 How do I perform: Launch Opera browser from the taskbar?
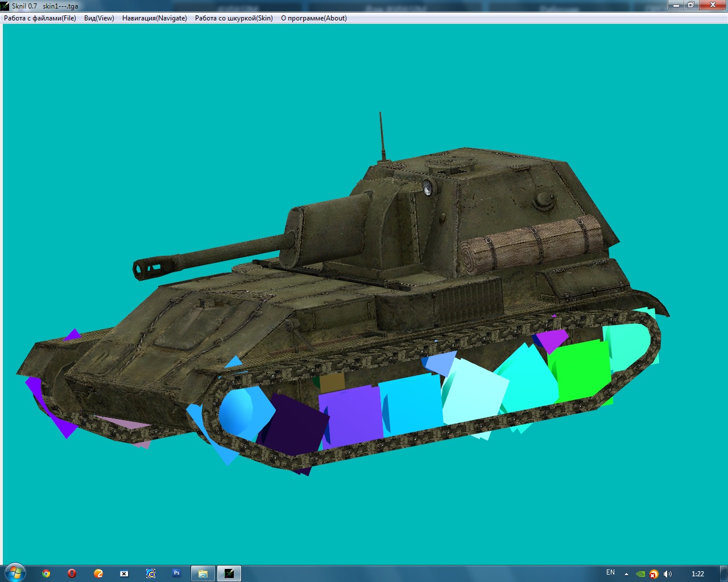72,573
